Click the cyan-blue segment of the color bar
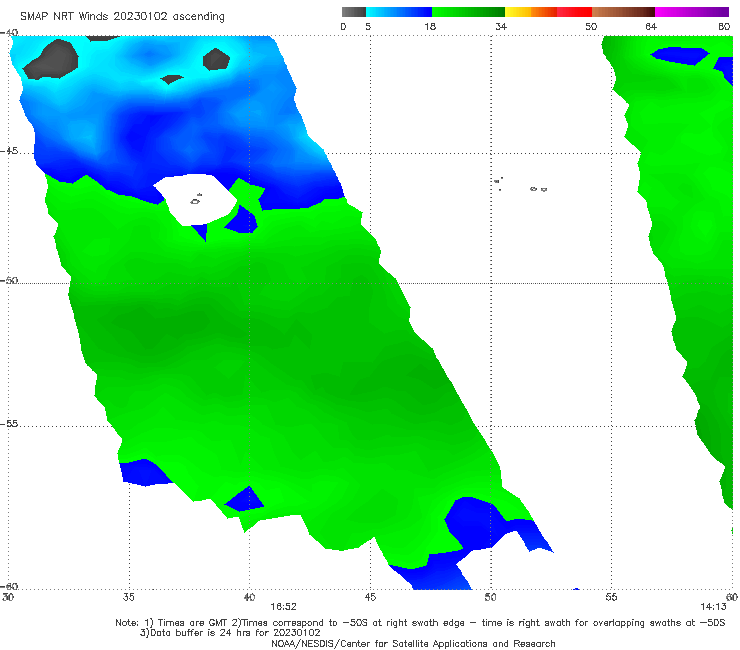The height and width of the screenshot is (650, 740). 399,12
